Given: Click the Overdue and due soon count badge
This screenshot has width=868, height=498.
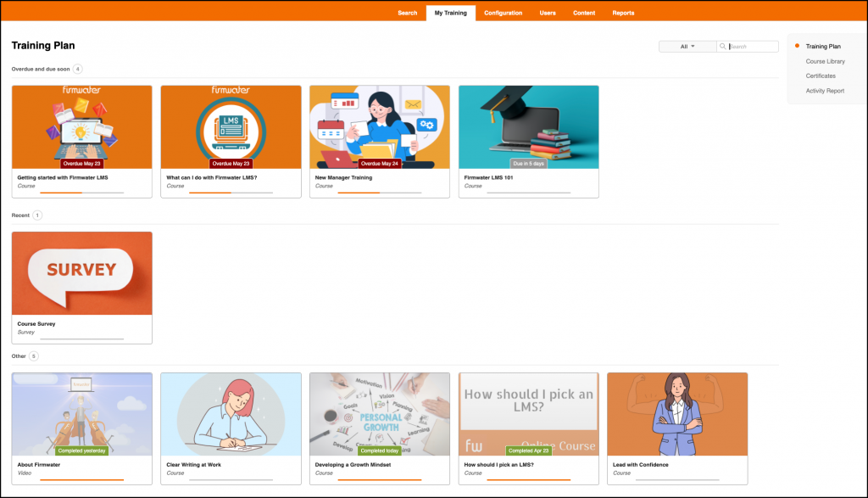Looking at the screenshot, I should point(77,70).
